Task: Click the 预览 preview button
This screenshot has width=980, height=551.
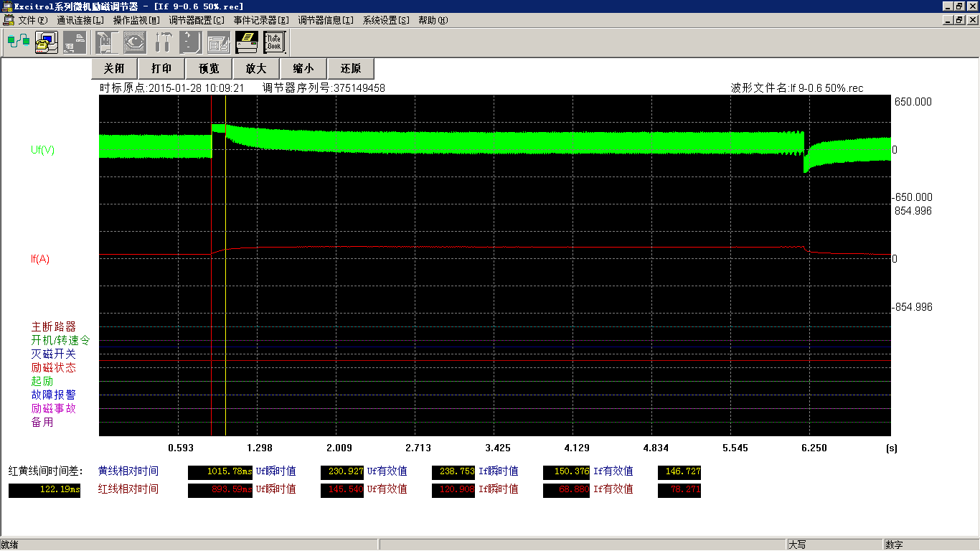Action: [x=209, y=69]
